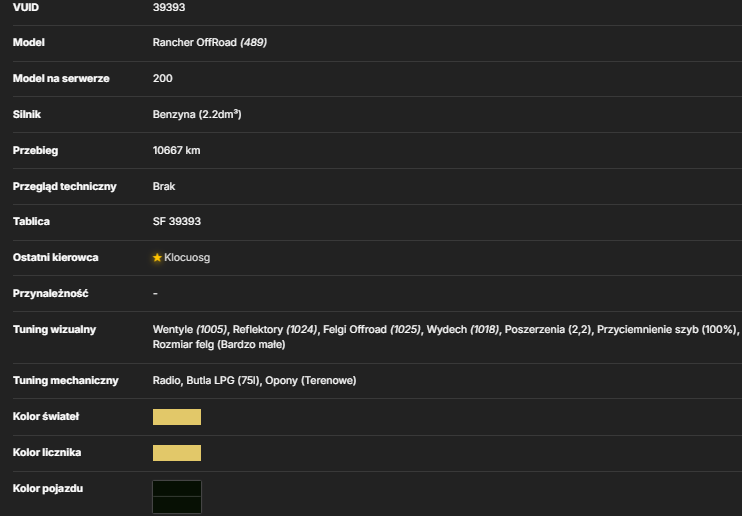This screenshot has width=742, height=516.
Task: Click the Ostatni kierowca label
Action: pyautogui.click(x=55, y=258)
